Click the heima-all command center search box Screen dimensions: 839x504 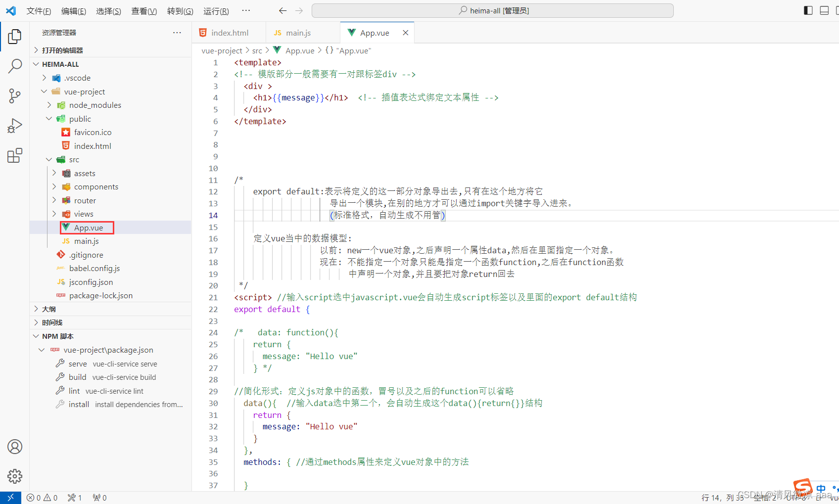coord(493,10)
